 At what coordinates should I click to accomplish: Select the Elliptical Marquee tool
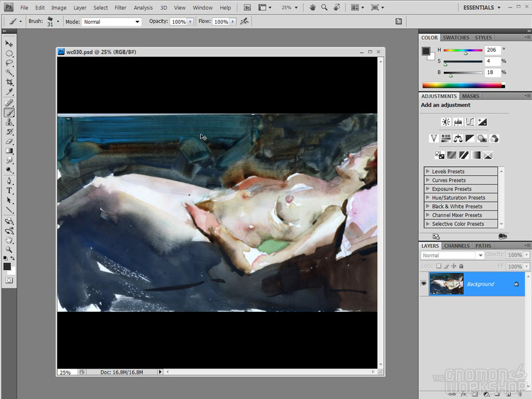tap(9, 54)
